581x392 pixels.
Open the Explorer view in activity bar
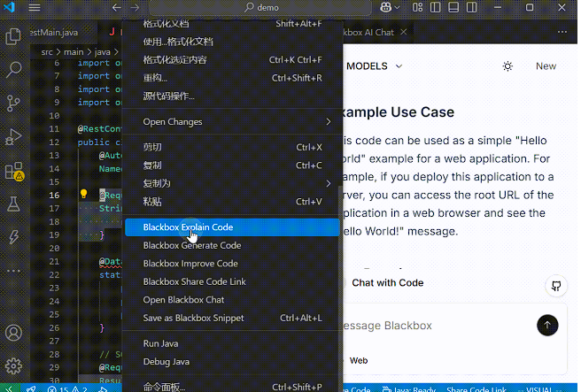[13, 37]
